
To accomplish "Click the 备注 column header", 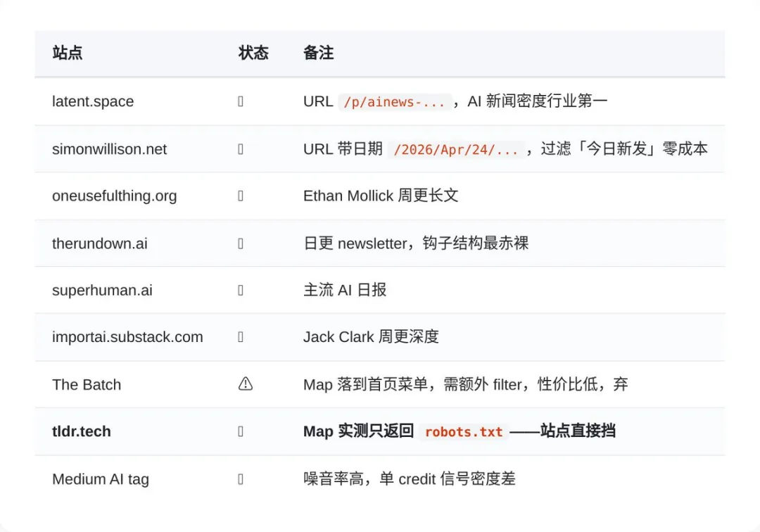I will point(318,53).
